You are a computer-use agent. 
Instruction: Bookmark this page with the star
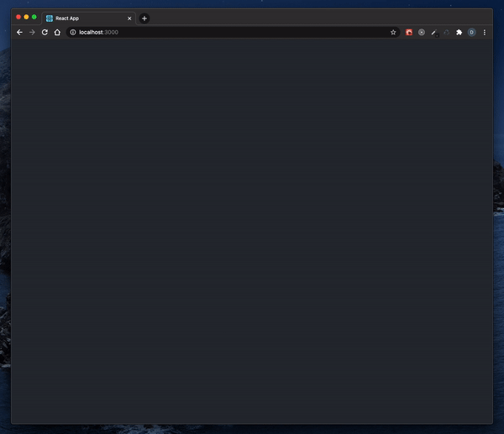(393, 32)
